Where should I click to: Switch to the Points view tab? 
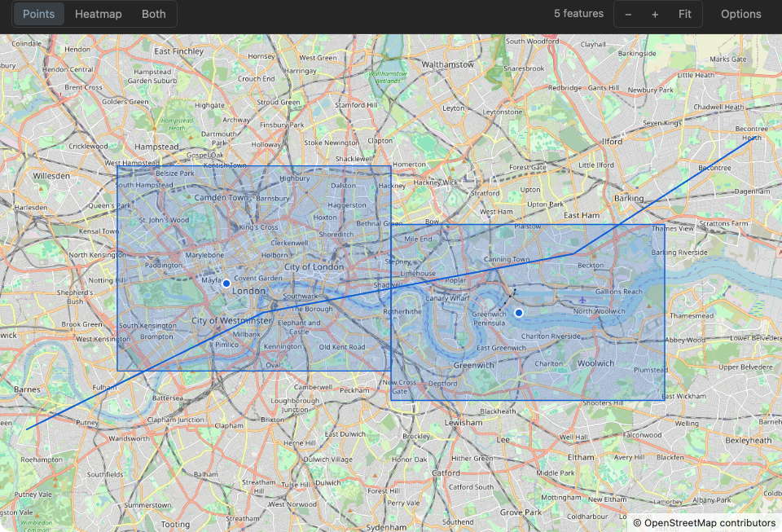pyautogui.click(x=38, y=14)
